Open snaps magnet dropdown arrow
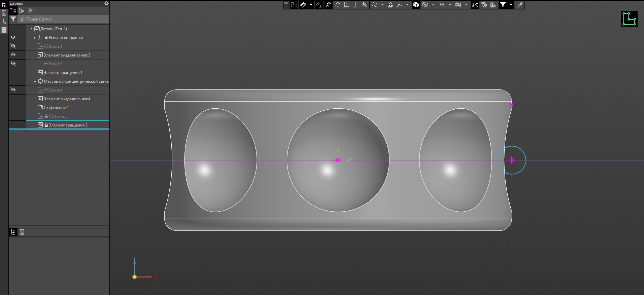Viewport: 644px width, 295px height. click(311, 5)
